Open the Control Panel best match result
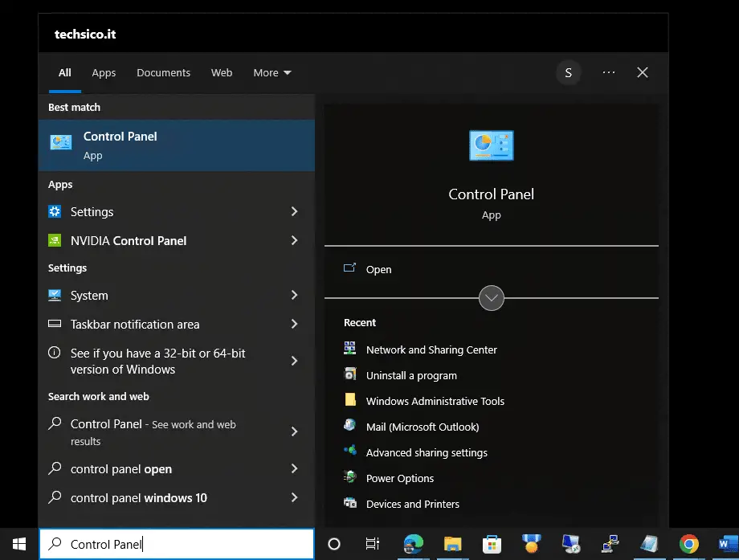This screenshot has width=739, height=560. point(177,145)
